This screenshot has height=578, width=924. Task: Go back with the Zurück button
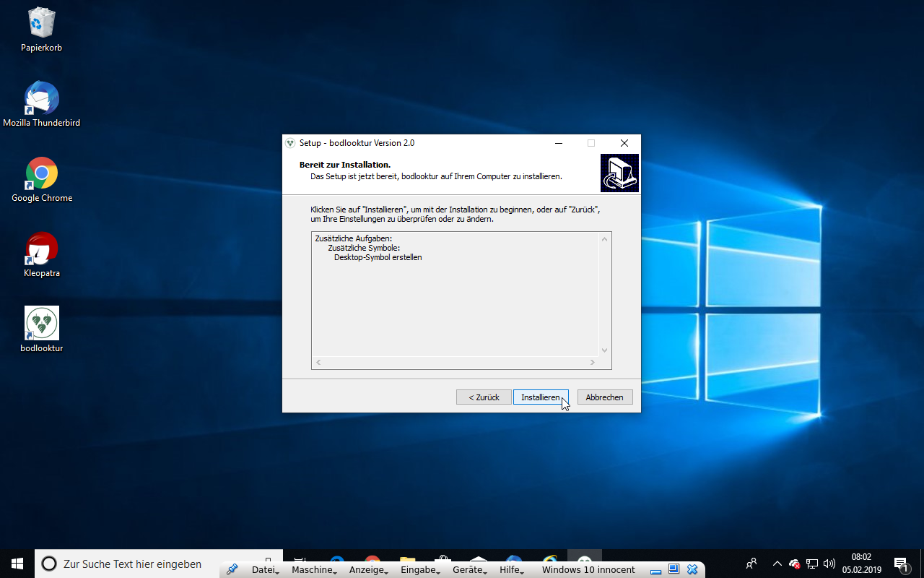click(484, 397)
